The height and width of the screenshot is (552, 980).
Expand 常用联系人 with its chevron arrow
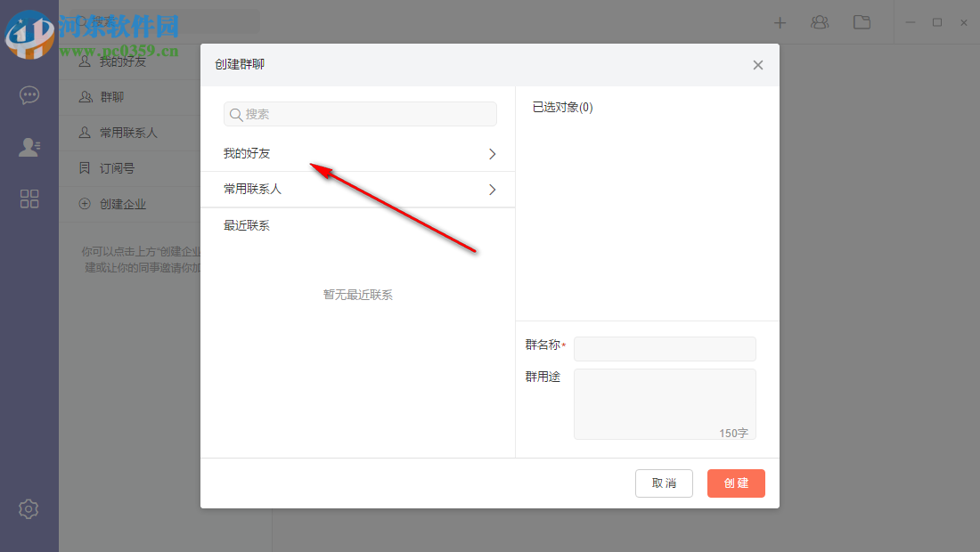tap(491, 190)
